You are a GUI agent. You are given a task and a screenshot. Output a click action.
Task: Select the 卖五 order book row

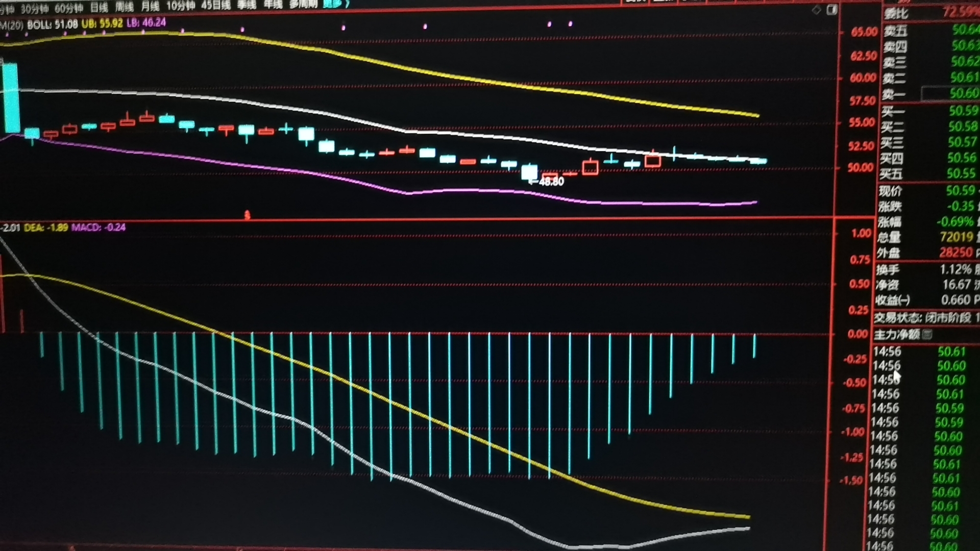(932, 31)
